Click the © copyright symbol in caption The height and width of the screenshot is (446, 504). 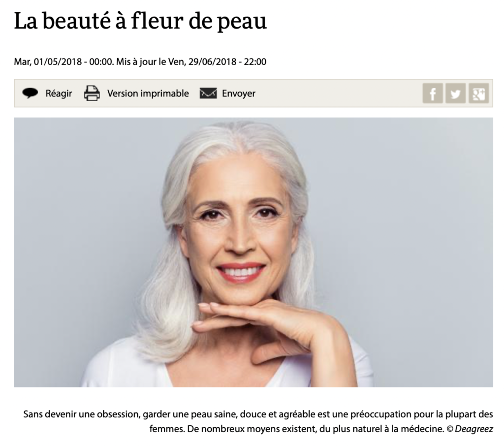tap(450, 429)
